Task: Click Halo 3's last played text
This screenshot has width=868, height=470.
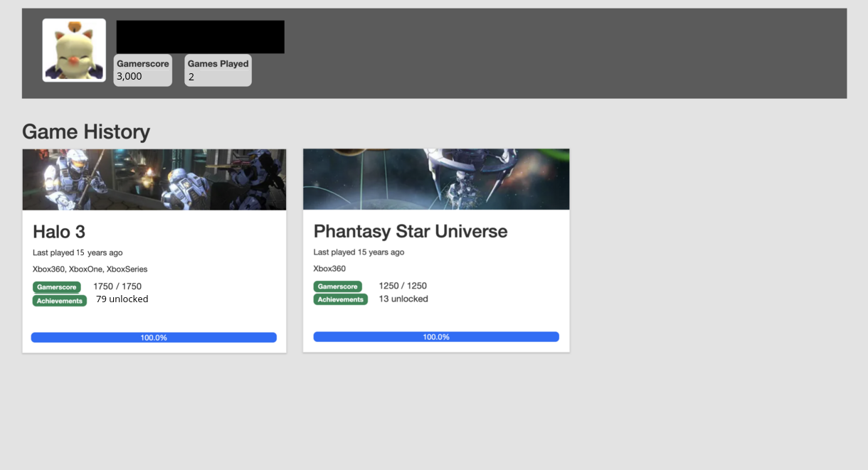Action: pos(78,252)
